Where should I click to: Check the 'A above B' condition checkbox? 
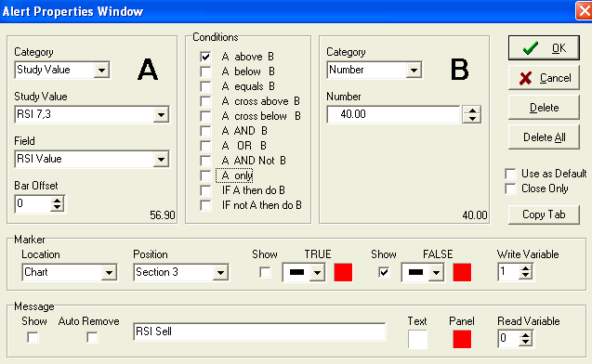pyautogui.click(x=205, y=57)
